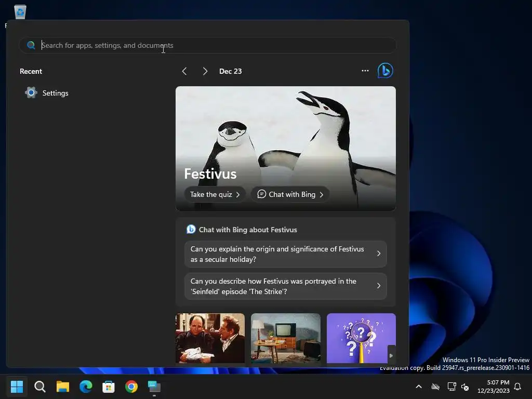Open chevron for origin and significance question
The width and height of the screenshot is (532, 399).
coord(379,254)
